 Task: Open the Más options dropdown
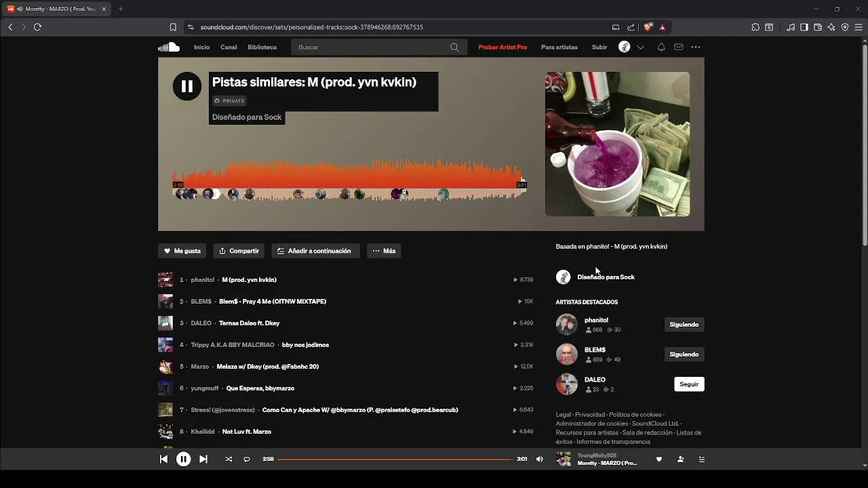384,251
